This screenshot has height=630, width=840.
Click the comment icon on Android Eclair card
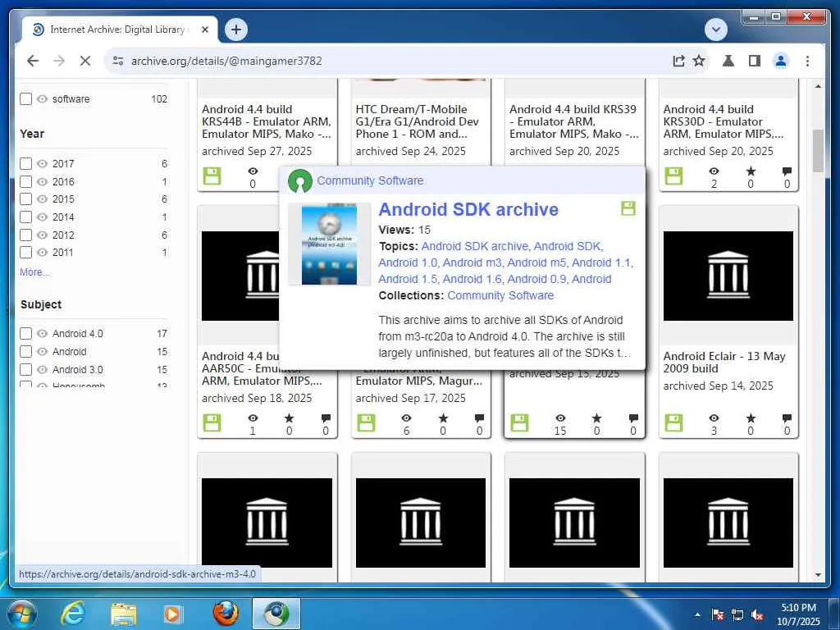pos(787,418)
